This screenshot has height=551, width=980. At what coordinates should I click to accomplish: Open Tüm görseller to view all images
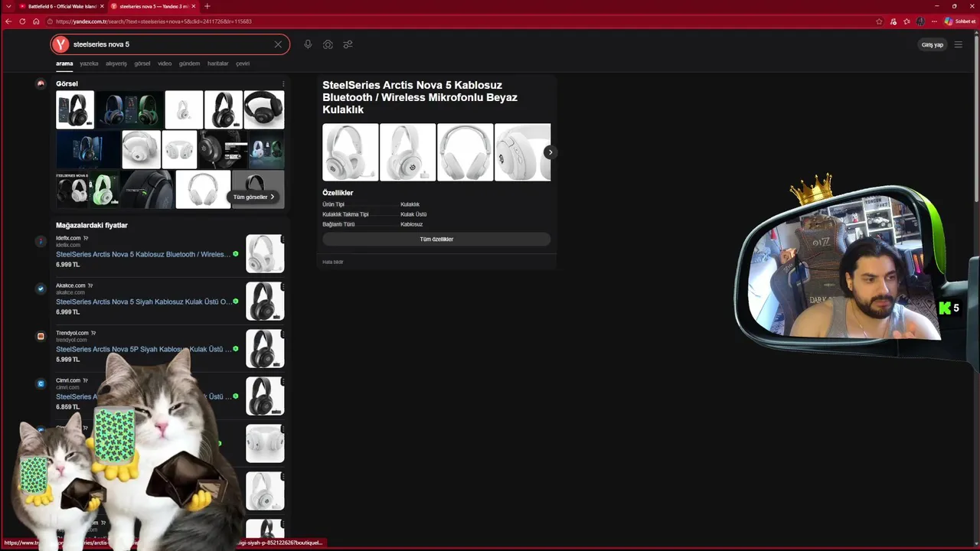tap(254, 197)
